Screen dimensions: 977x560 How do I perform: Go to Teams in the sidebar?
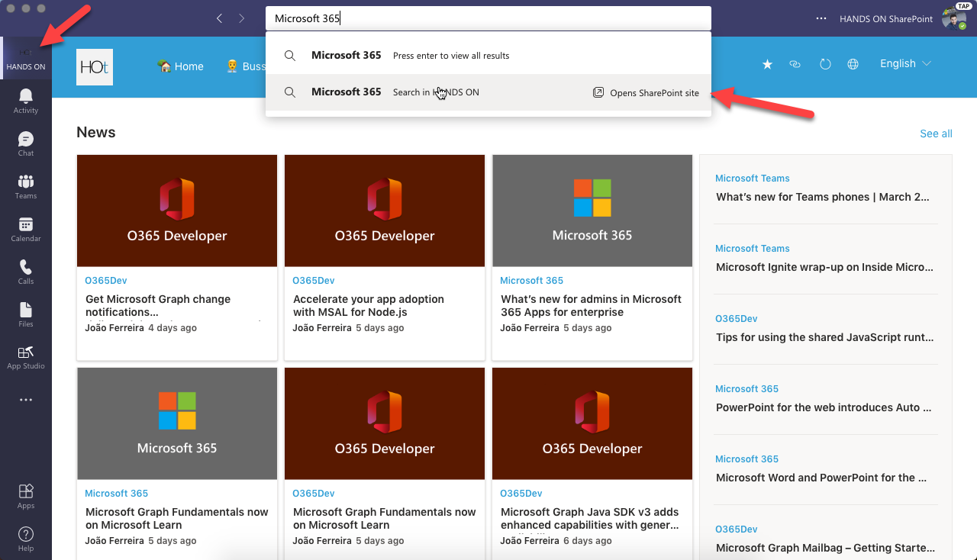point(26,185)
